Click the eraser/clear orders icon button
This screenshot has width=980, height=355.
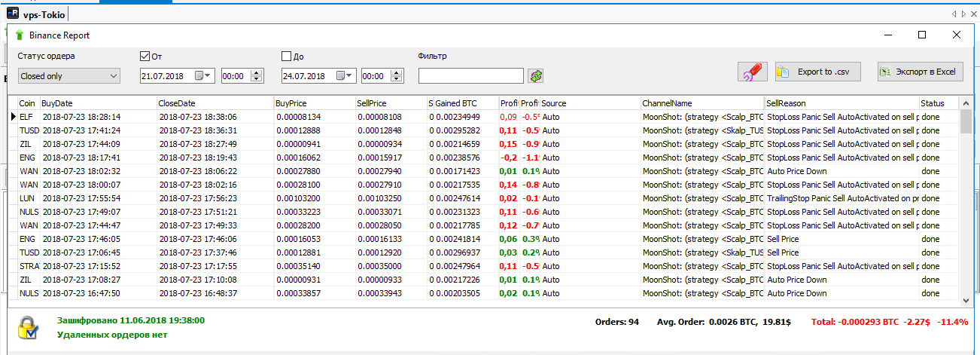click(x=752, y=72)
